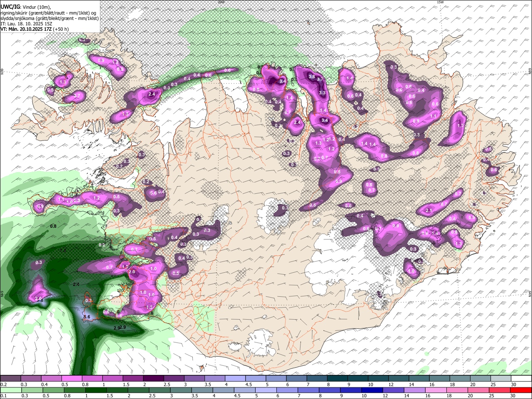This screenshot has height=399, width=532.
Task: Select the pale green 0.1 mm rain swatch
Action: pyautogui.click(x=10, y=390)
